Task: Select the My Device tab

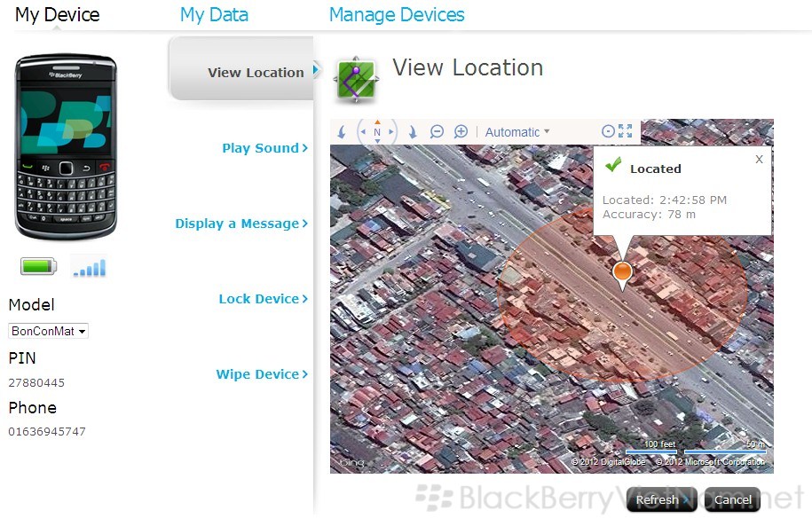Action: [58, 15]
